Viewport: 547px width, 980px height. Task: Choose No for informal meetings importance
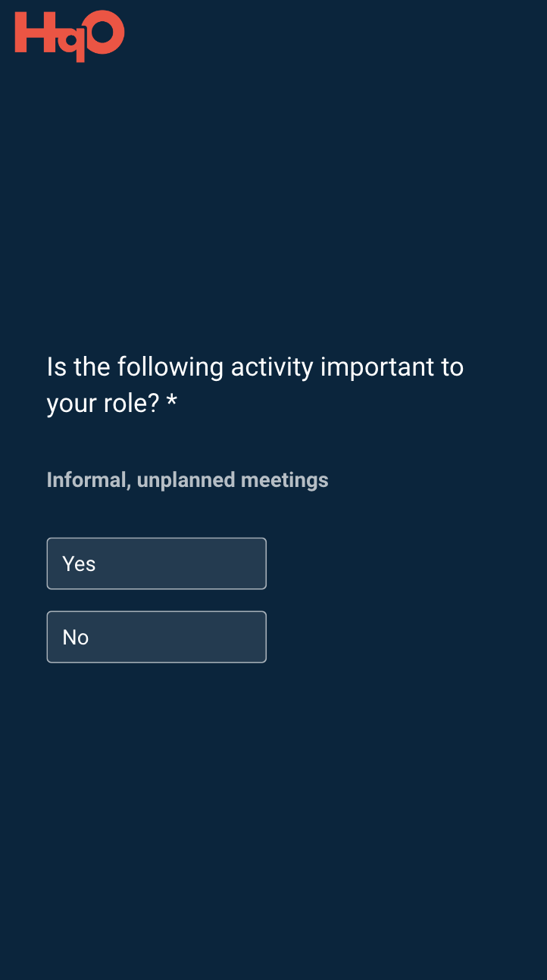[x=157, y=637]
